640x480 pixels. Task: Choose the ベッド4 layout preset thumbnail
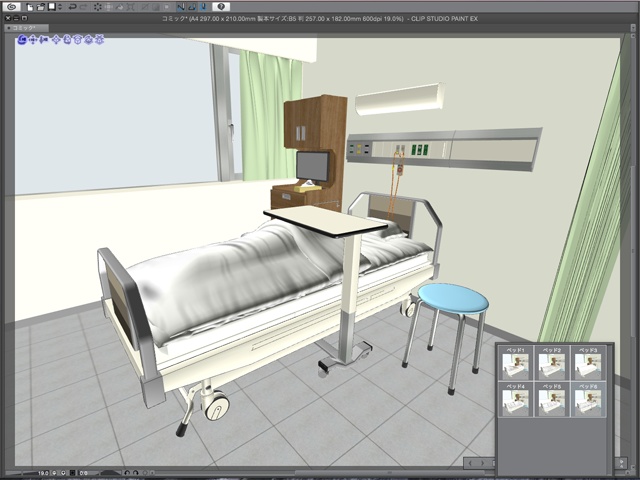coord(516,399)
